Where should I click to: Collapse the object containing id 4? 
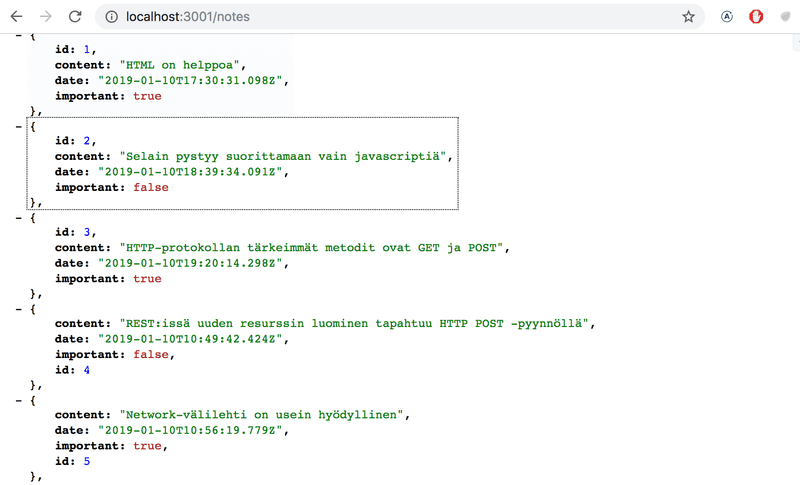coord(19,309)
